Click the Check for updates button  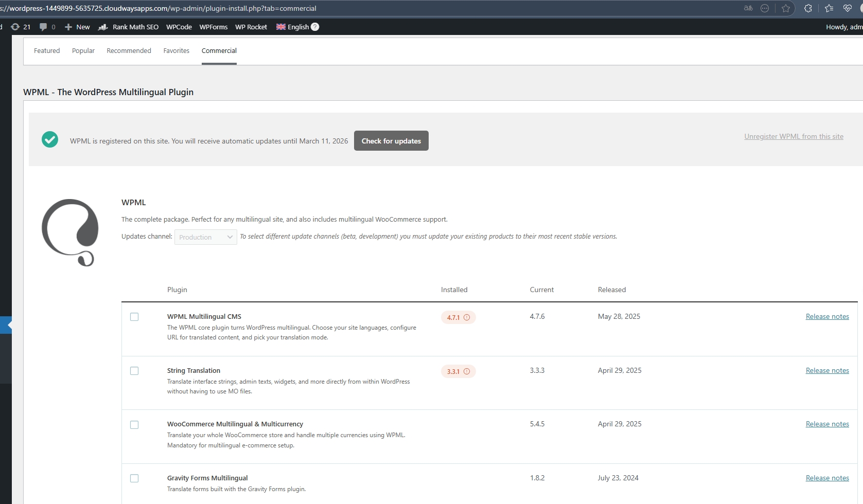pos(391,141)
